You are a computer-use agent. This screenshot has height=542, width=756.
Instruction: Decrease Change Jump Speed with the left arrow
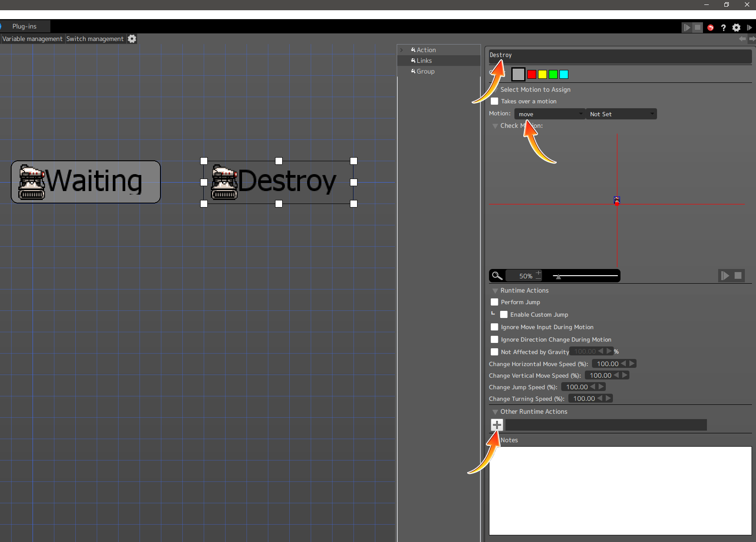[x=593, y=387]
